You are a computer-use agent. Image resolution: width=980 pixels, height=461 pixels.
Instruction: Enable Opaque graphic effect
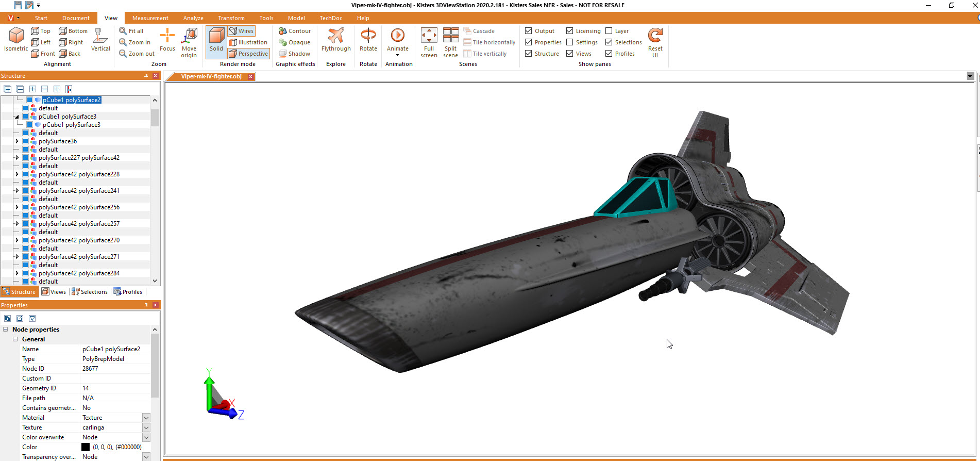tap(295, 42)
